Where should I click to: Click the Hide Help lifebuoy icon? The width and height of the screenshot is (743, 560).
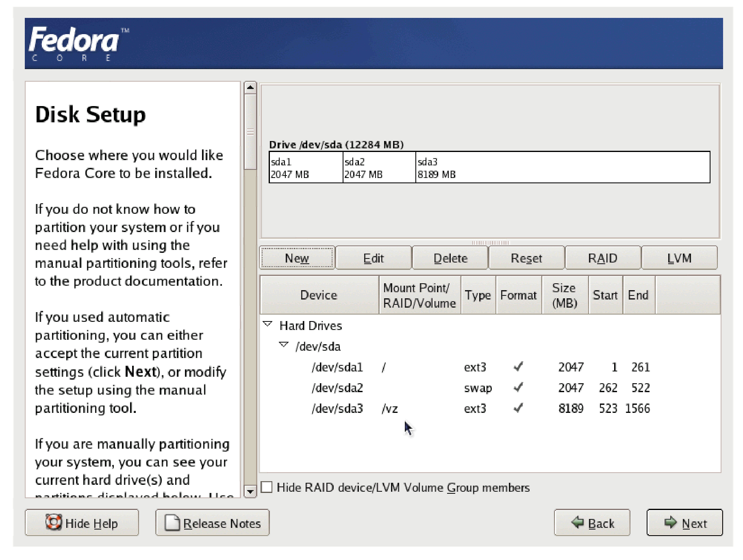(x=54, y=522)
